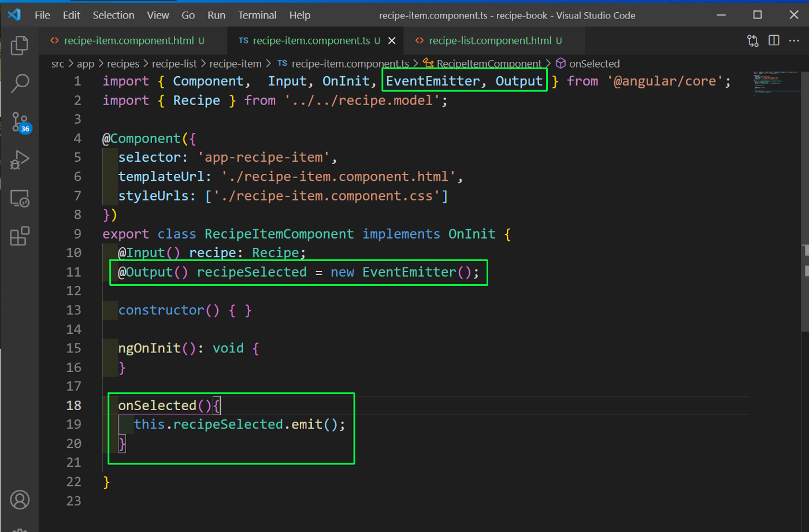Close the recipe-item.component.ts tab
The width and height of the screenshot is (809, 532).
[x=392, y=40]
